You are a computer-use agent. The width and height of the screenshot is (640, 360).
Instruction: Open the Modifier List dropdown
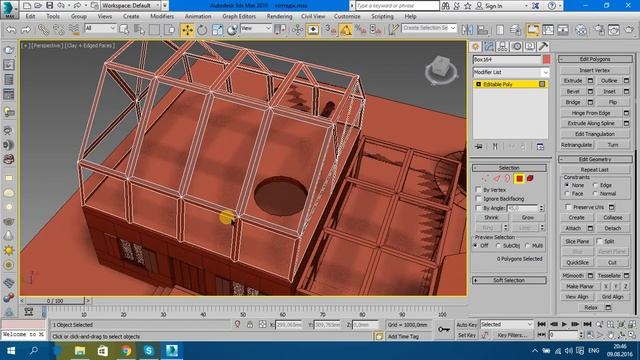[511, 72]
